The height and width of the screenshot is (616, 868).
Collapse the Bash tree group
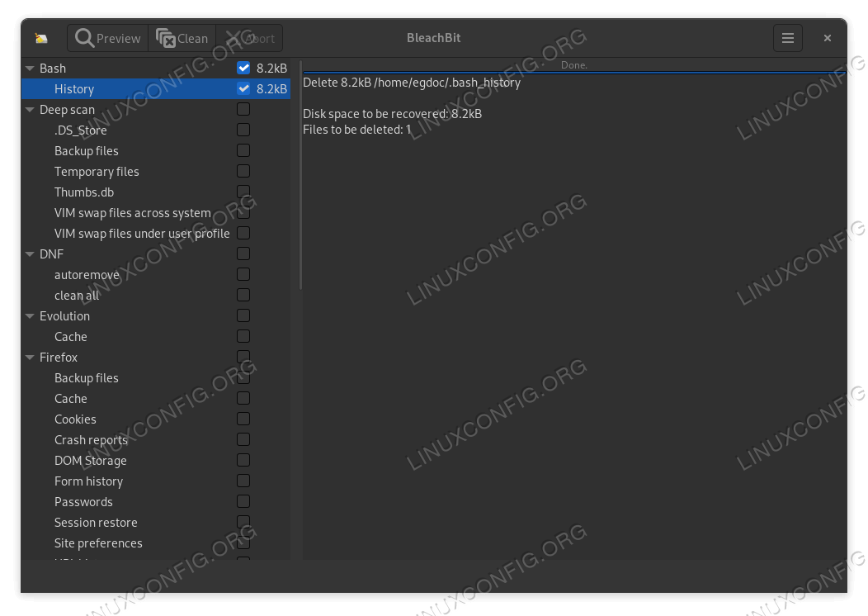pyautogui.click(x=30, y=69)
